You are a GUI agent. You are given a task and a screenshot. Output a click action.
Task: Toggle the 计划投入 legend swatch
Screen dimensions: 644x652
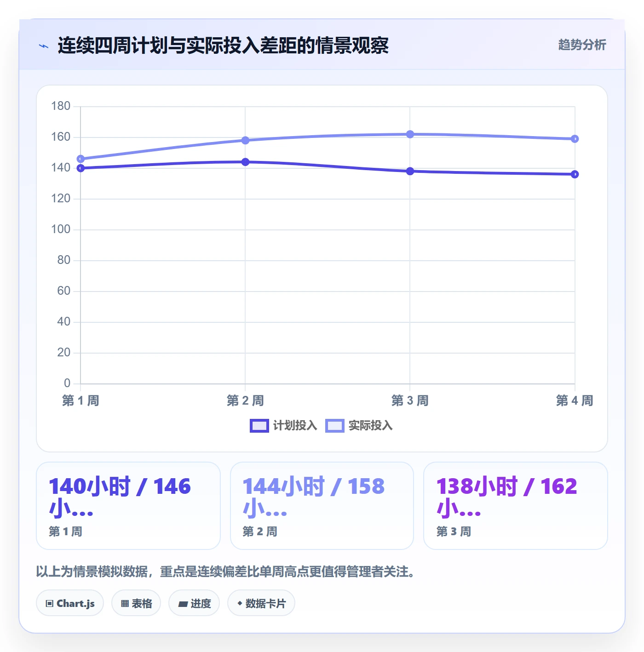pyautogui.click(x=259, y=426)
